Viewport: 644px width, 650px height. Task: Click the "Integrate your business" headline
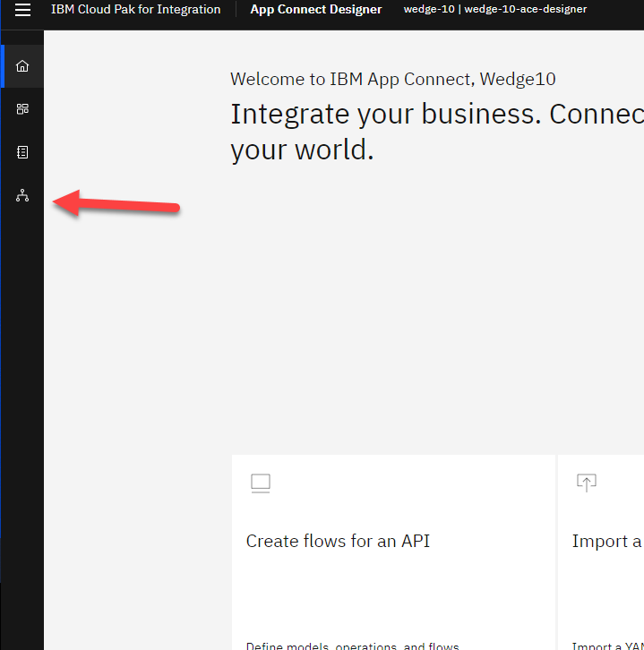(436, 115)
